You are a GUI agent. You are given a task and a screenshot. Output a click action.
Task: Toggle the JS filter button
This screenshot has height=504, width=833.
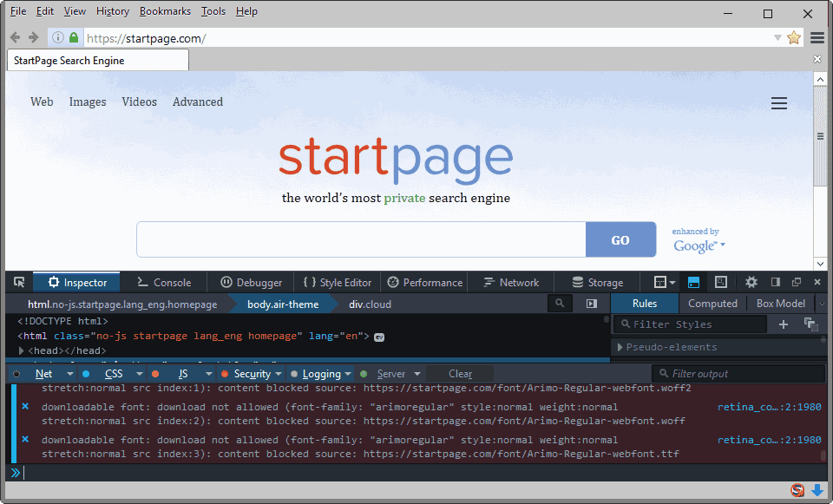[183, 374]
